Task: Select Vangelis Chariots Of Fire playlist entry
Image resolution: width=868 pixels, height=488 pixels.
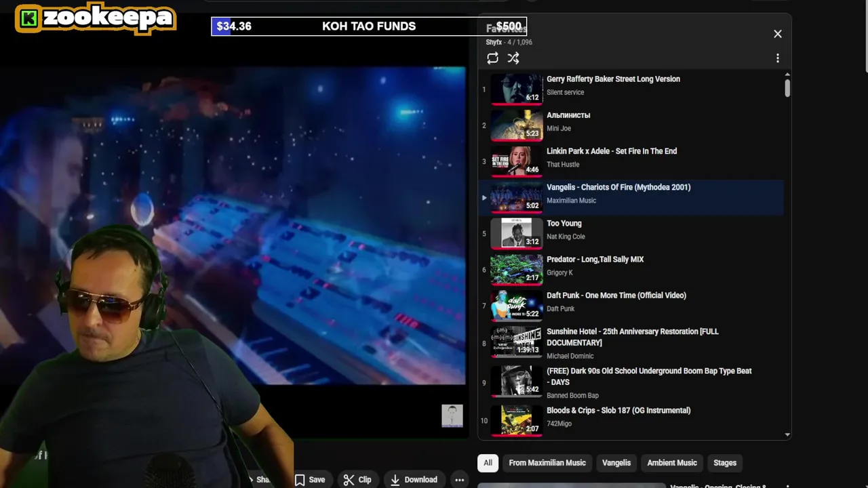Action: click(631, 197)
